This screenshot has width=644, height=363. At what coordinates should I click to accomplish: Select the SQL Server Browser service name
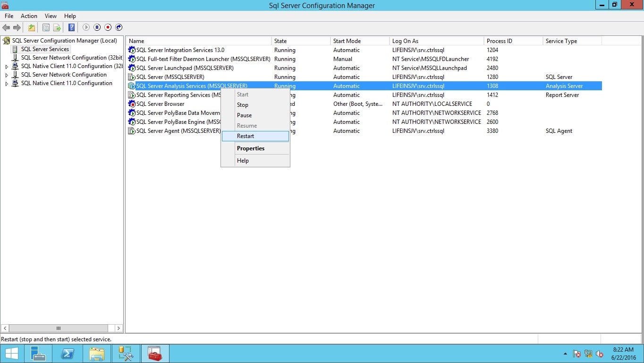pyautogui.click(x=160, y=104)
